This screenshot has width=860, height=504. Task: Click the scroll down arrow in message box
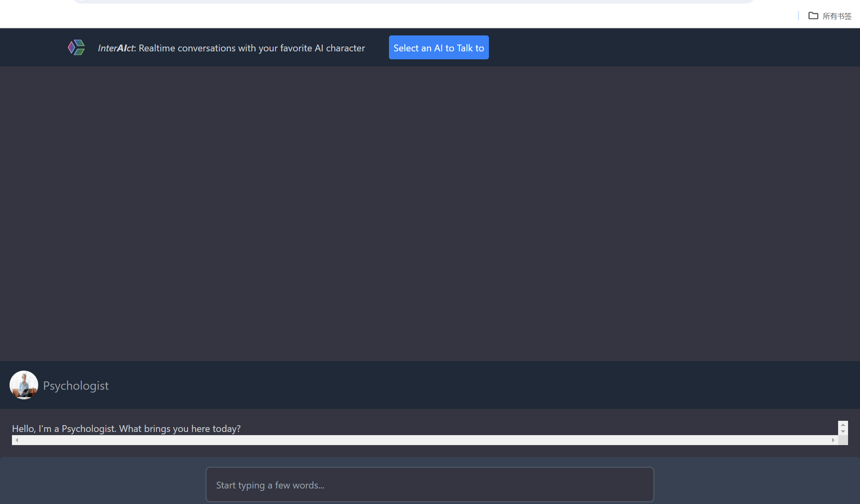point(843,432)
